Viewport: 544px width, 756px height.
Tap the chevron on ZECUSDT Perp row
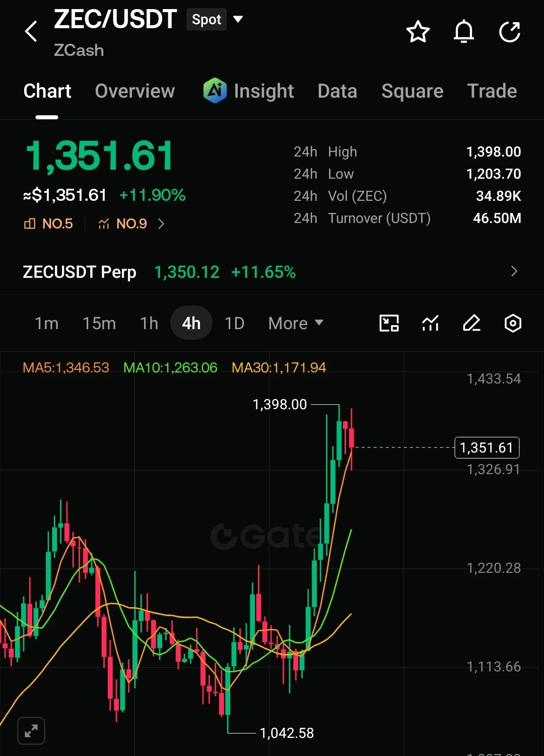click(x=514, y=271)
